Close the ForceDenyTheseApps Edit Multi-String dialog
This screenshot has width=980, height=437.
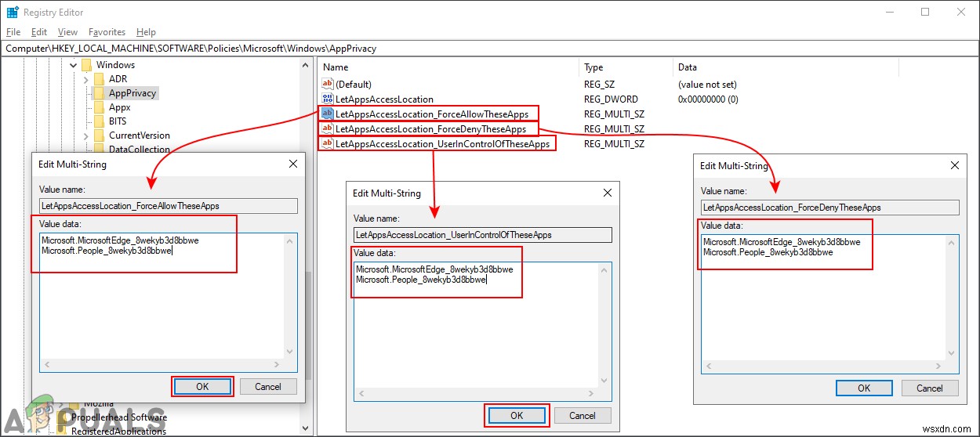click(955, 166)
